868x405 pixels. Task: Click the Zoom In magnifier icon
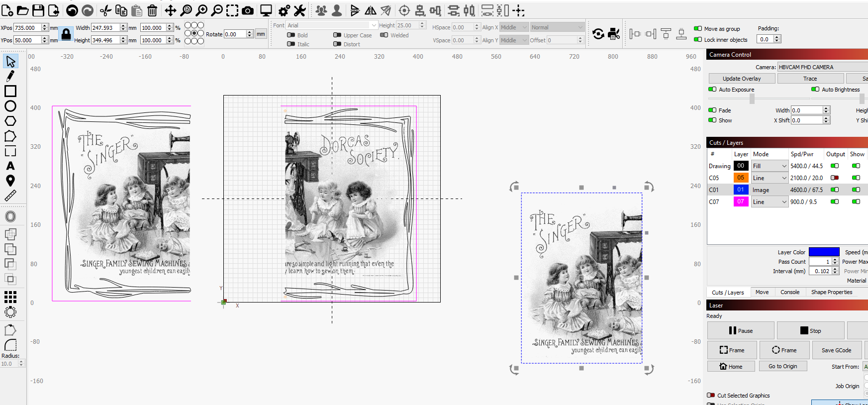click(x=201, y=10)
